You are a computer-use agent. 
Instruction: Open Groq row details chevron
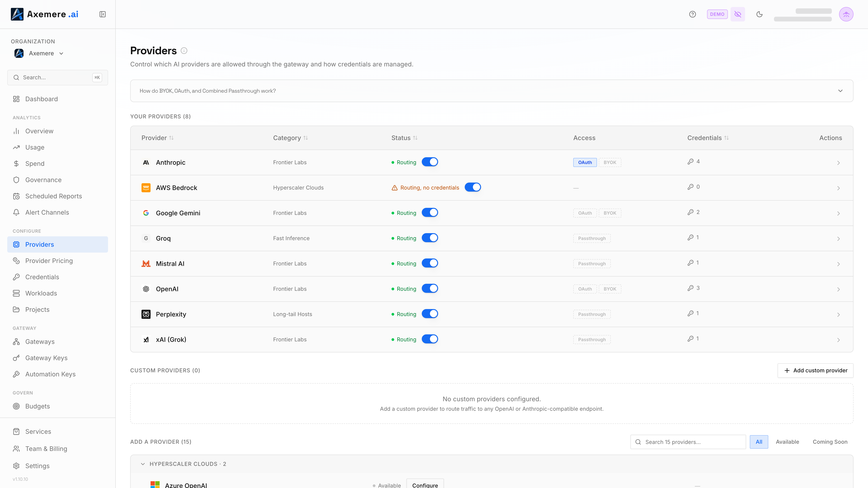(838, 239)
